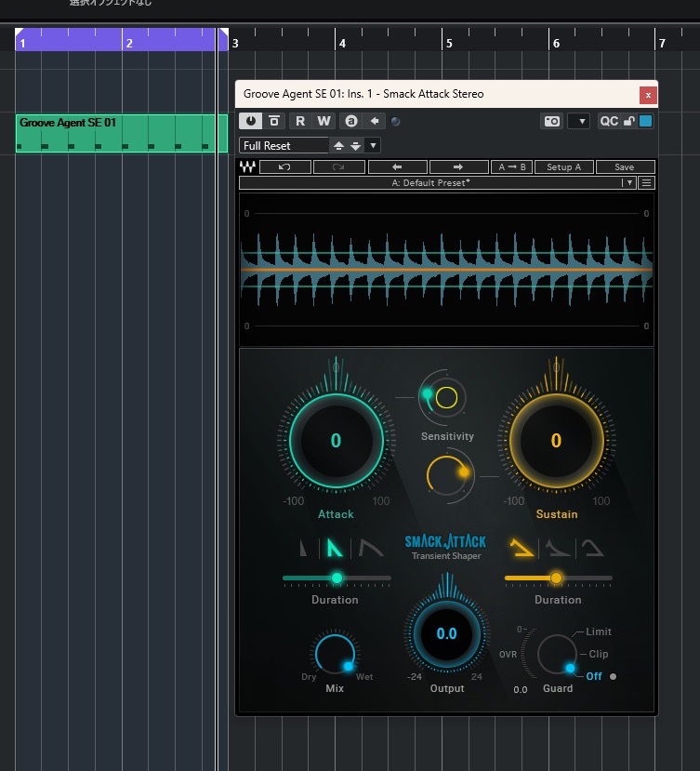The width and height of the screenshot is (700, 771).
Task: Open the Waves hamburger menu
Action: tap(647, 183)
